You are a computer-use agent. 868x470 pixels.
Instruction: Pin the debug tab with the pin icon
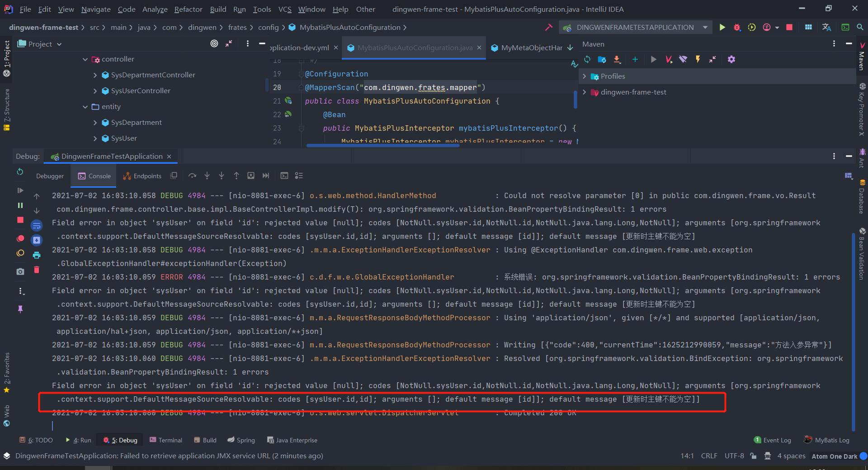pos(20,309)
